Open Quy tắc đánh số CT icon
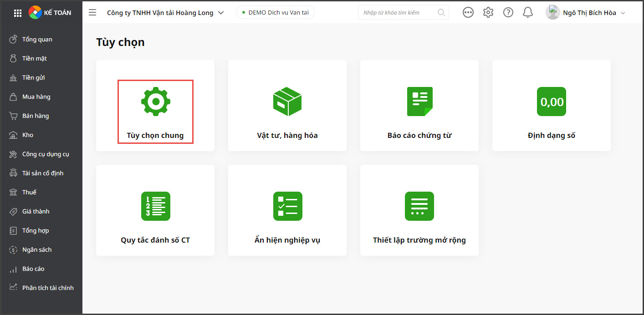 [x=155, y=206]
